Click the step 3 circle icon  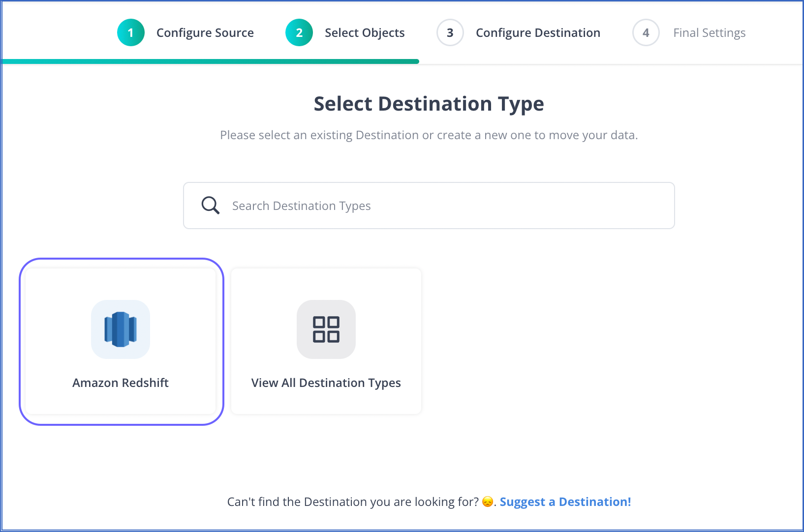pos(450,32)
